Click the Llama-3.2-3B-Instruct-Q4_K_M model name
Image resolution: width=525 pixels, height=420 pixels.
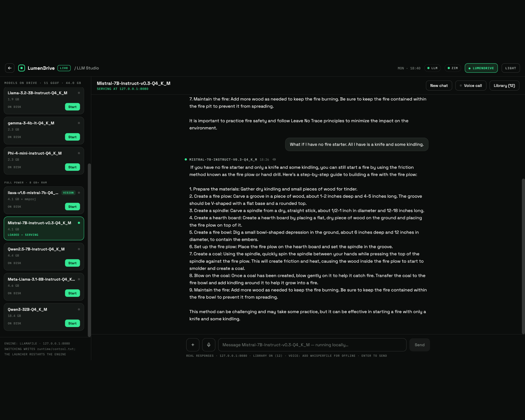coord(37,93)
